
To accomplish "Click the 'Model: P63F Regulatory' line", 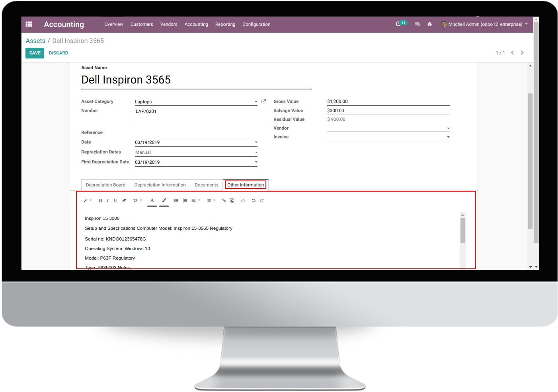I will click(110, 258).
